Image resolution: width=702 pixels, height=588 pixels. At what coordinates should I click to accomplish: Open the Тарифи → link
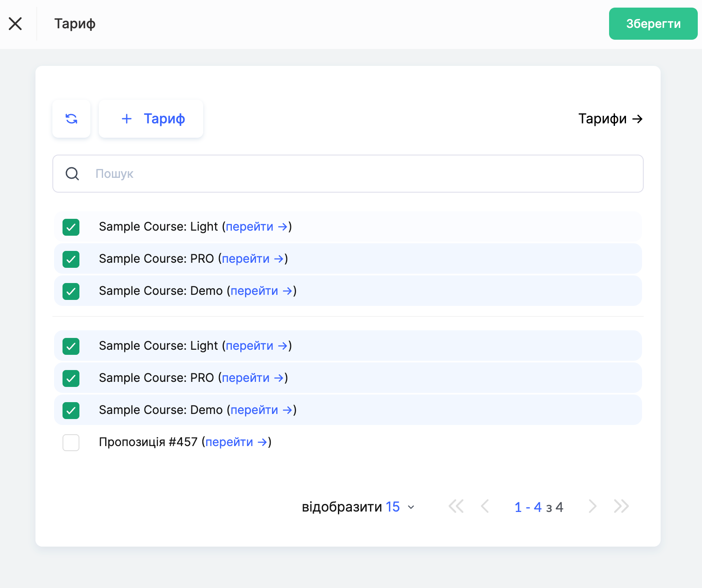[610, 119]
